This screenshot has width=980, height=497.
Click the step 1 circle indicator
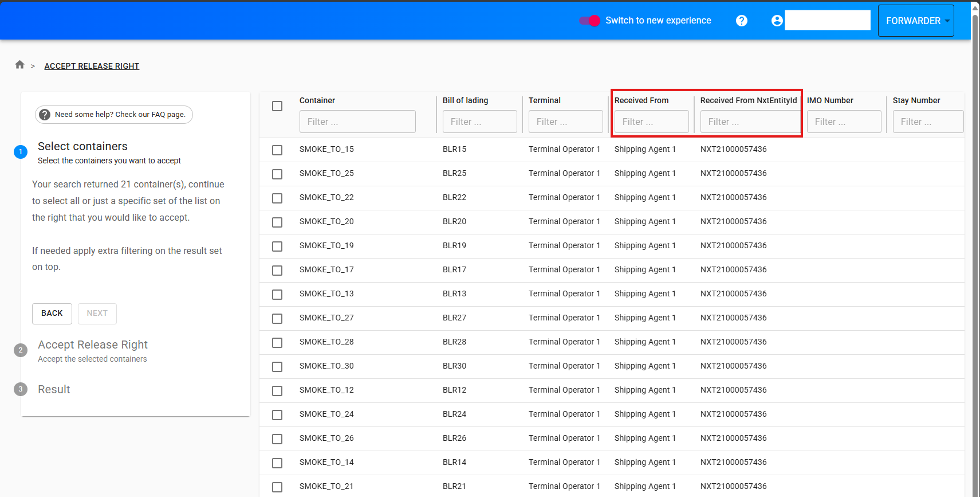(x=21, y=152)
